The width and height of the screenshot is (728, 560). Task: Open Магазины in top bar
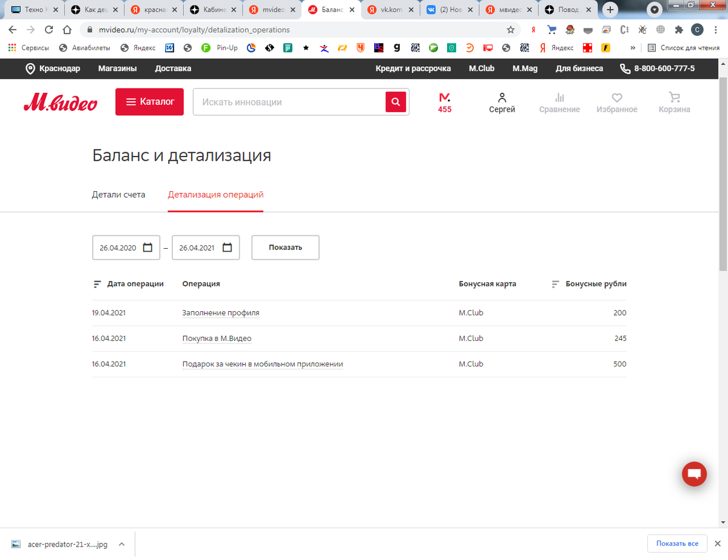pos(117,69)
